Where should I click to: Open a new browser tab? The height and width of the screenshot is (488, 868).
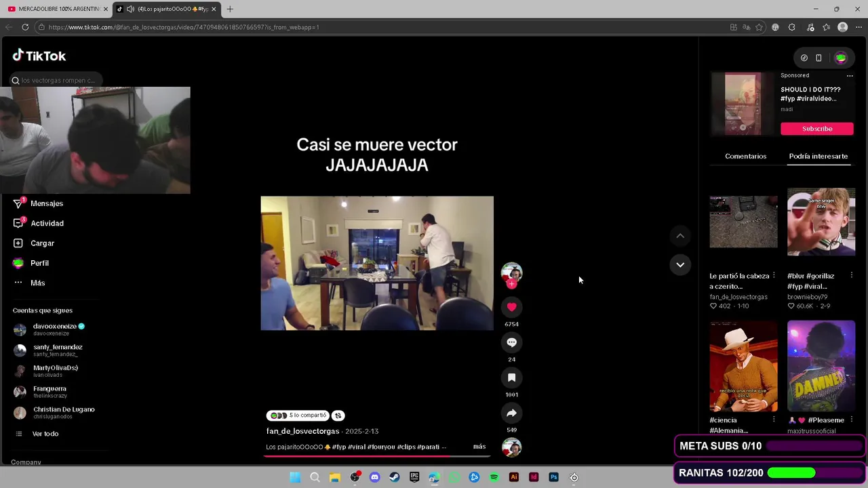click(230, 9)
